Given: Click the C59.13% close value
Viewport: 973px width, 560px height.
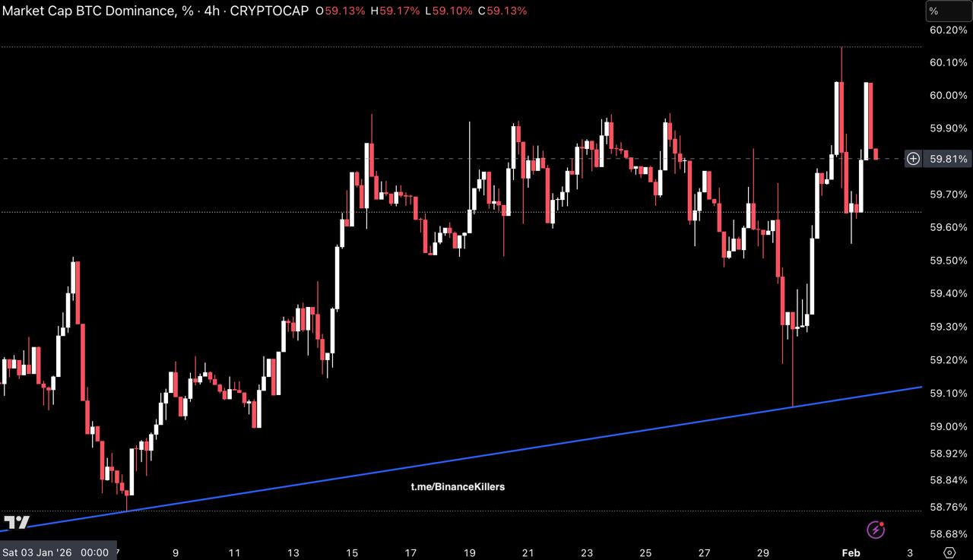Looking at the screenshot, I should point(502,11).
